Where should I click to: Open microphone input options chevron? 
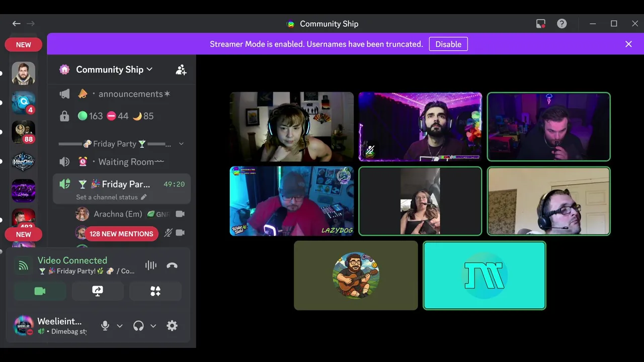tap(120, 326)
